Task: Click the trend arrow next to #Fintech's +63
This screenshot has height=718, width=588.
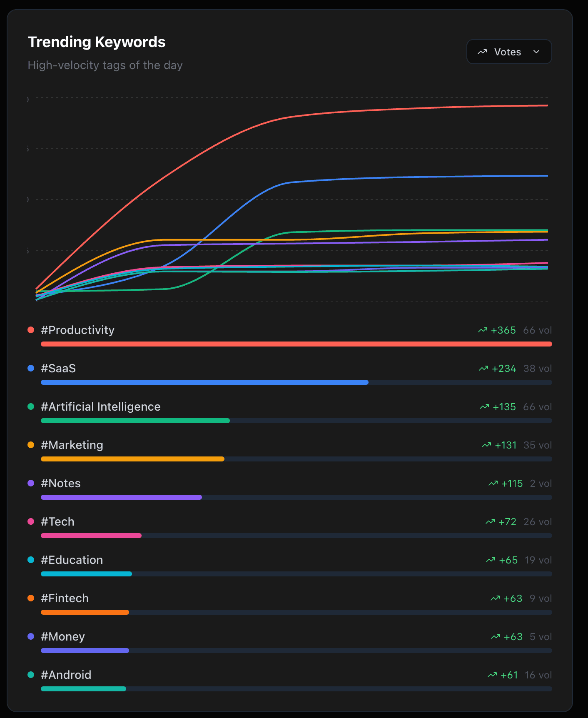Action: coord(495,598)
